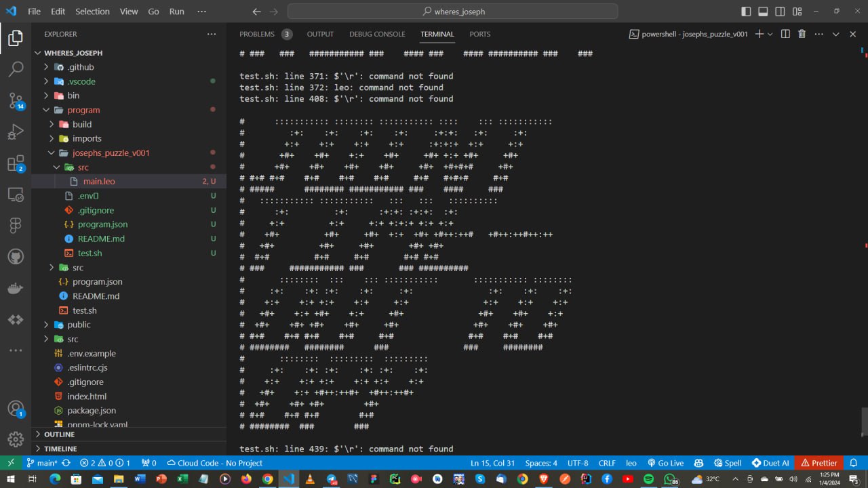Toggle bottom panel visibility
The height and width of the screenshot is (488, 868).
[x=763, y=12]
